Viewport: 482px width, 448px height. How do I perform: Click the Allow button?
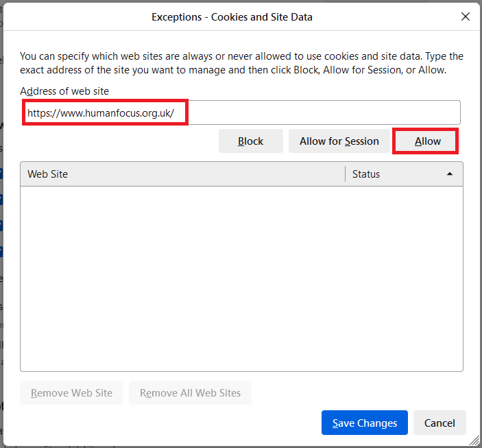tap(427, 141)
